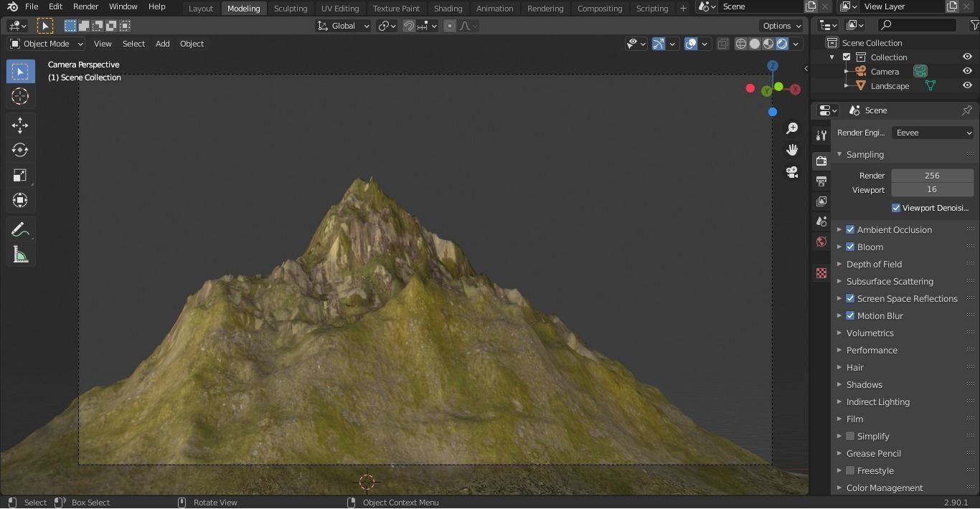Pin the properties editor context
This screenshot has width=980, height=509.
(x=967, y=110)
